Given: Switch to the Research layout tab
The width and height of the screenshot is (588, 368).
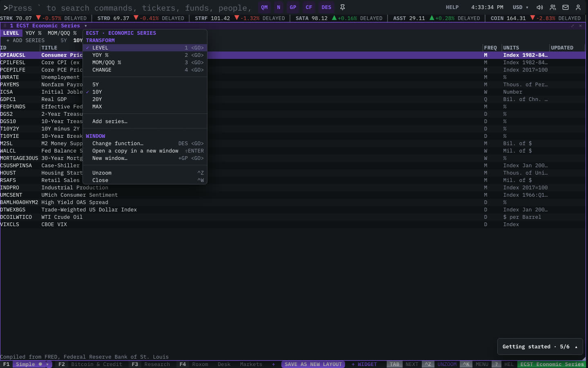Looking at the screenshot, I should coord(151,364).
